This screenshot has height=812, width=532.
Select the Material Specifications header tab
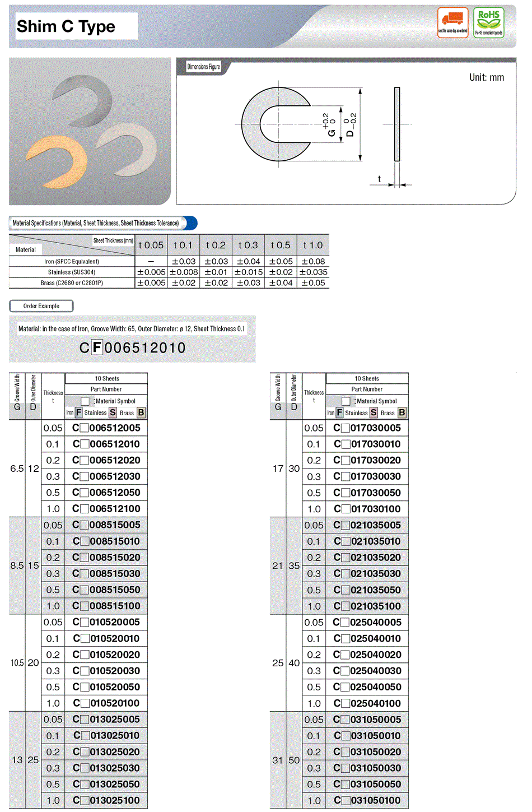(x=96, y=223)
